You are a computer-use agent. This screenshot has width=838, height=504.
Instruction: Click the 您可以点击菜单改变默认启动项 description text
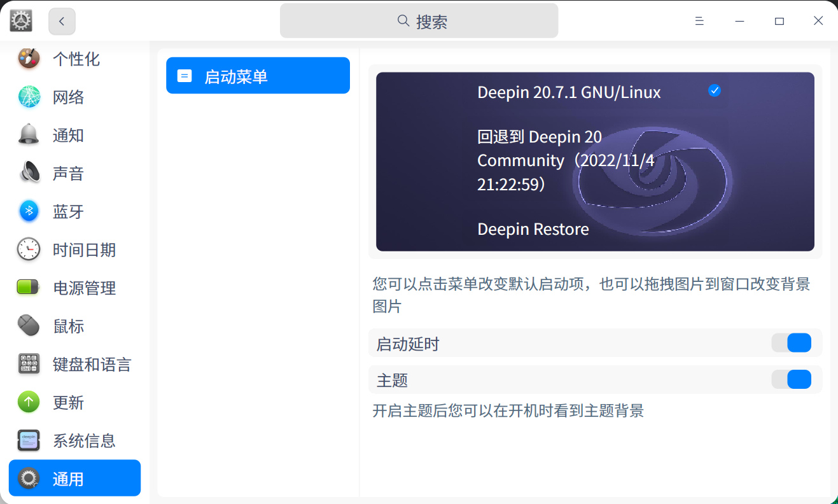pos(592,295)
